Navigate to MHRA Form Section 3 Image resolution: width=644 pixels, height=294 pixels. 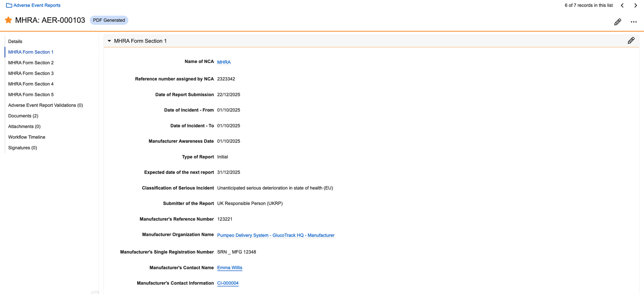[x=31, y=73]
